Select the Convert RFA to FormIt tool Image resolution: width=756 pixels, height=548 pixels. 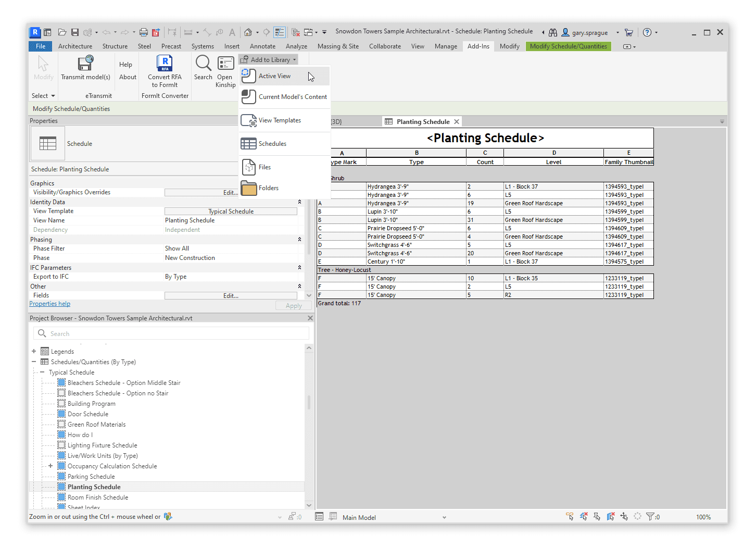165,71
